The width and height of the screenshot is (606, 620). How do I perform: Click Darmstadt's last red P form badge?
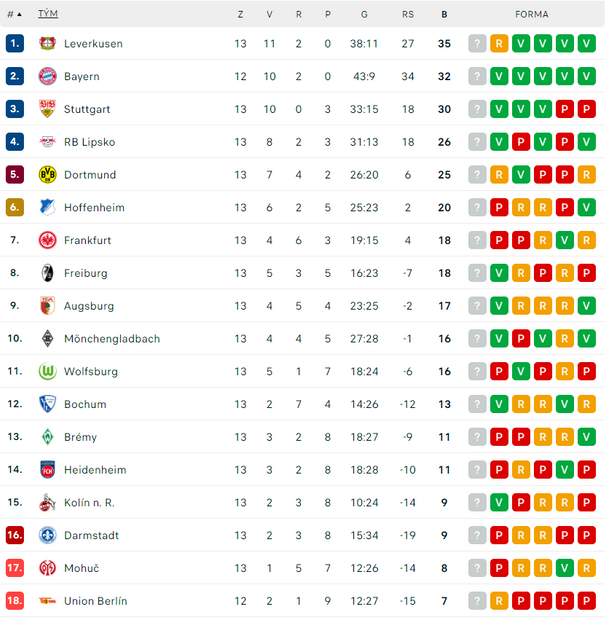(x=586, y=536)
